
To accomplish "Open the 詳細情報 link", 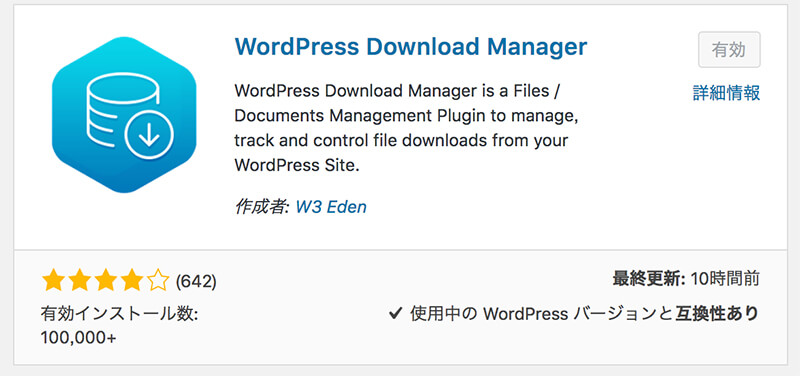I will [727, 93].
